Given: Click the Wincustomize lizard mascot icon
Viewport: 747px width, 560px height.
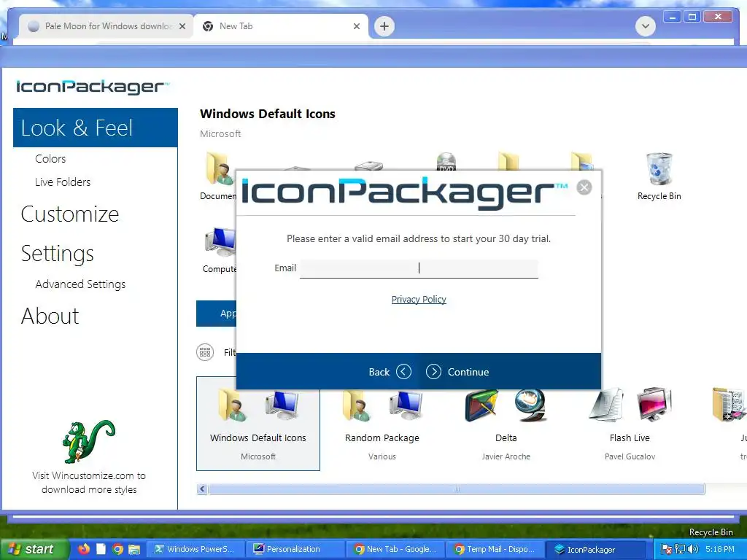Looking at the screenshot, I should tap(88, 441).
